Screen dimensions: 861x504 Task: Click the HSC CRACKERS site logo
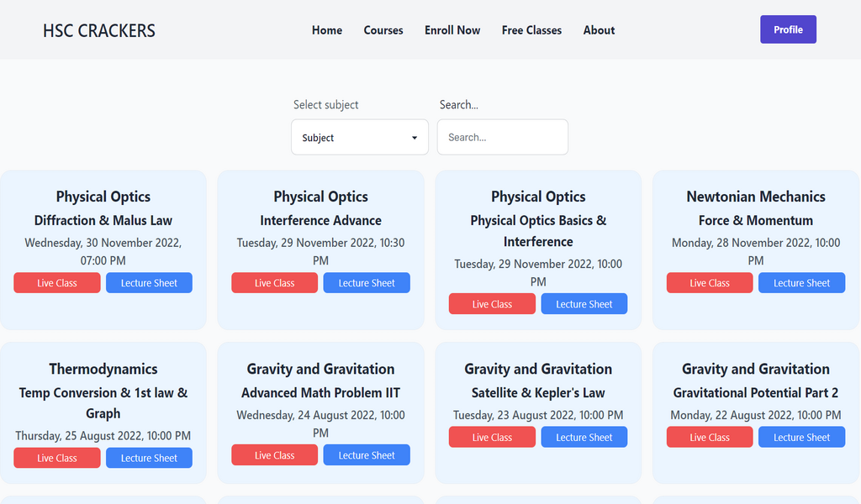click(x=99, y=31)
